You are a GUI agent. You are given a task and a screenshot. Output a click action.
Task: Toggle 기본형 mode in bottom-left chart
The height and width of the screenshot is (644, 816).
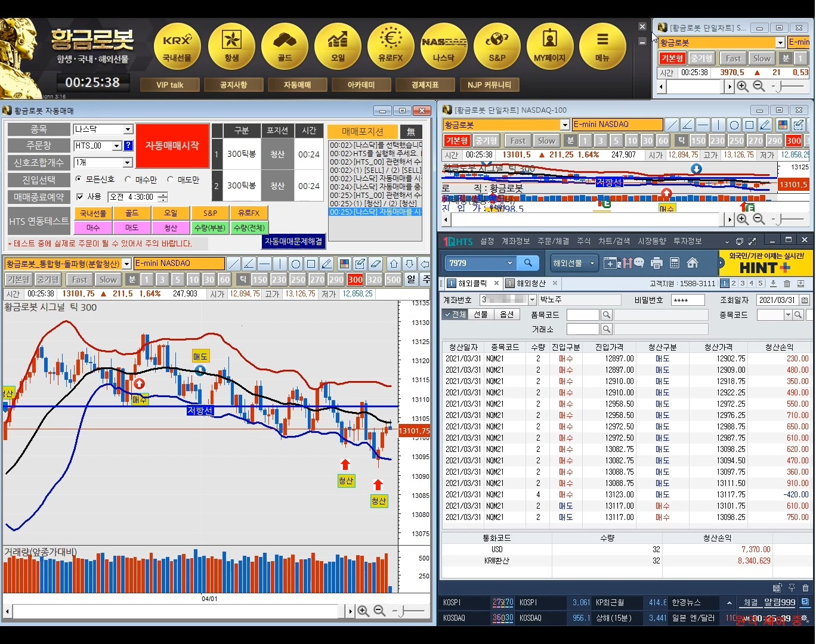18,279
